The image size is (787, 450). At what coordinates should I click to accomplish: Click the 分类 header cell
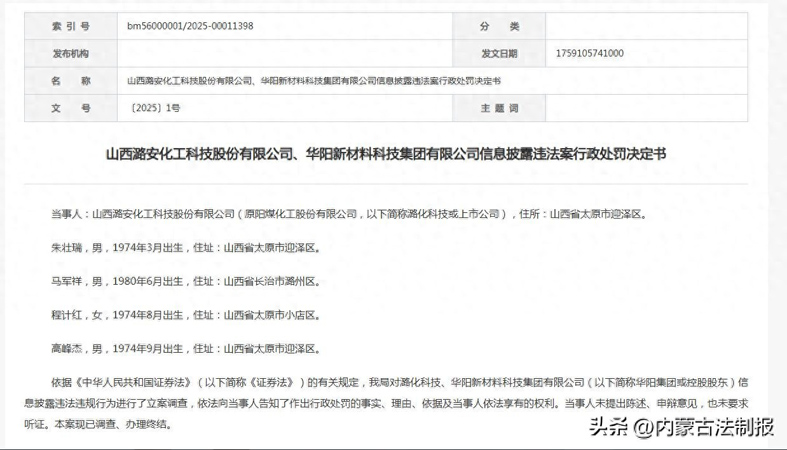coord(499,26)
